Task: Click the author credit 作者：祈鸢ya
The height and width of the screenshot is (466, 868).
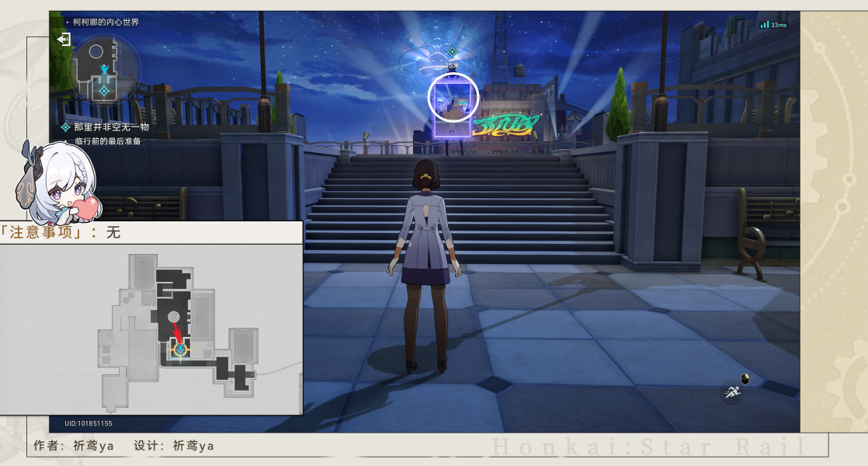Action: tap(74, 446)
